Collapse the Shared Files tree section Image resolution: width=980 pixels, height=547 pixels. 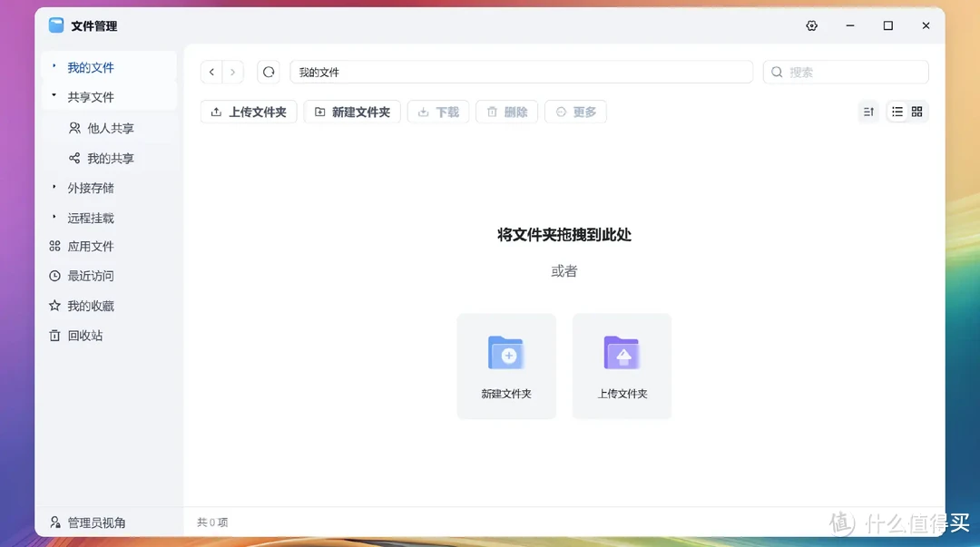(54, 97)
